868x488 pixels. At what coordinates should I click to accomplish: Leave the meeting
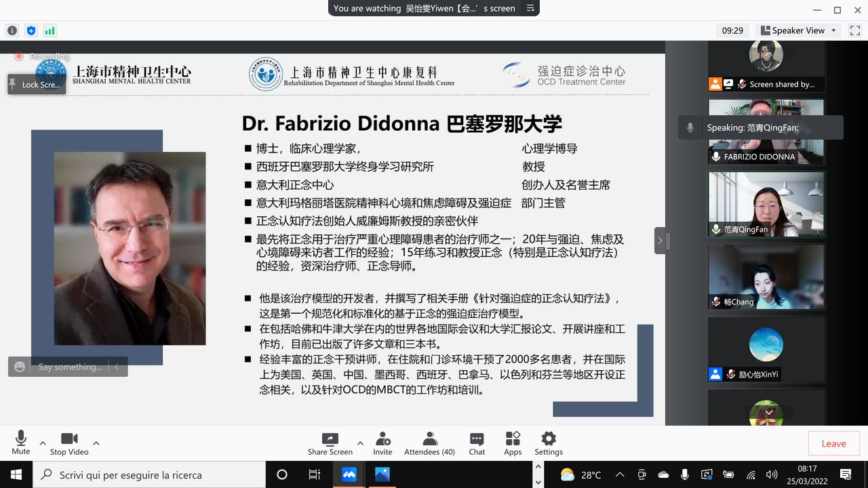833,443
